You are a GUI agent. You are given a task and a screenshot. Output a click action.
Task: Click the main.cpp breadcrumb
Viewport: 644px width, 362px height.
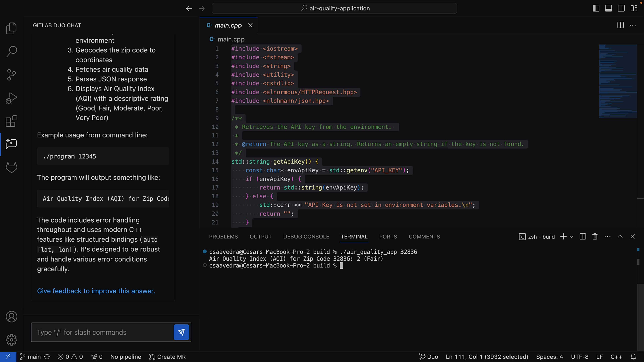pos(231,39)
